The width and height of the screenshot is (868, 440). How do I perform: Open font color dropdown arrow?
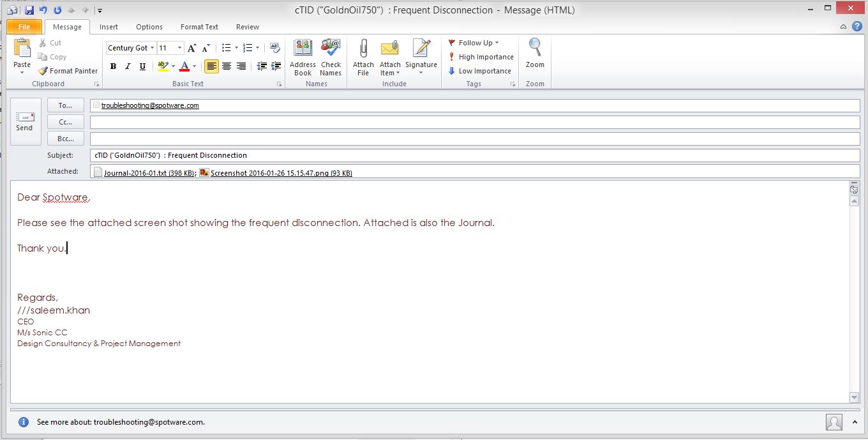point(195,66)
